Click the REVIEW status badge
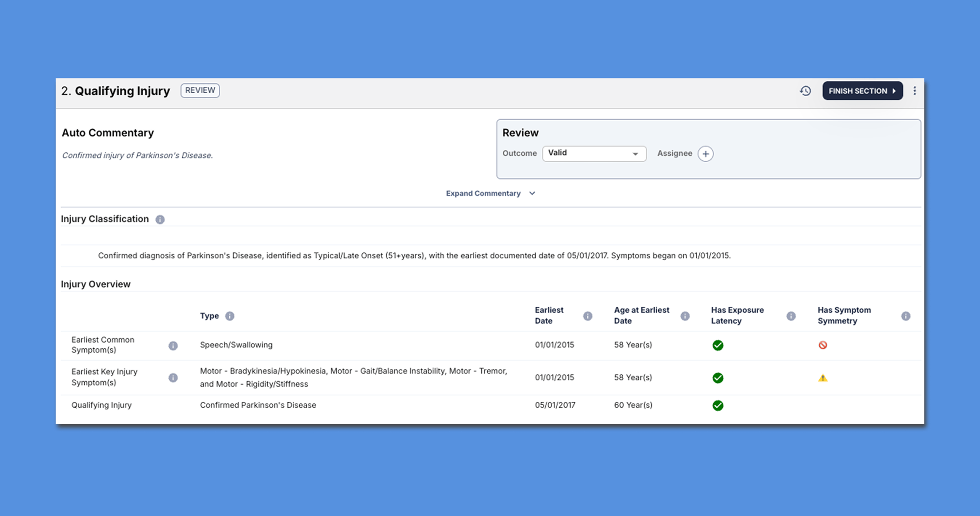This screenshot has height=516, width=980. tap(200, 91)
